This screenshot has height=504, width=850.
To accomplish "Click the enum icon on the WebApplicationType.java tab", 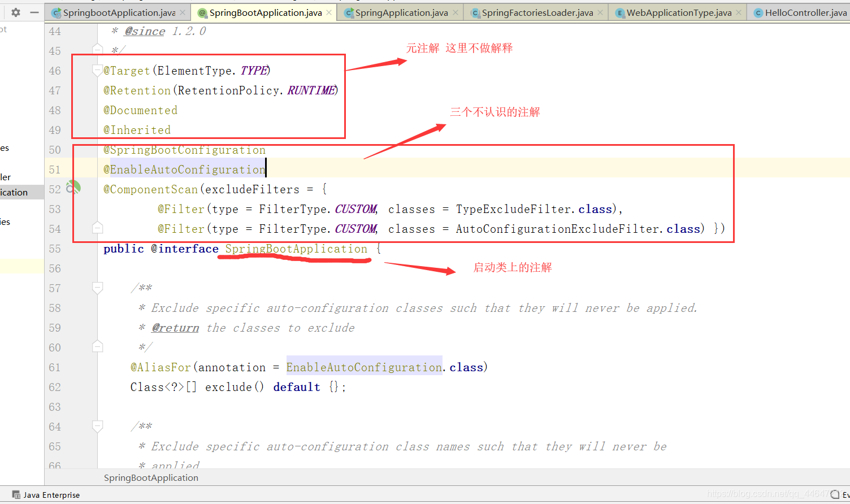I will [620, 13].
